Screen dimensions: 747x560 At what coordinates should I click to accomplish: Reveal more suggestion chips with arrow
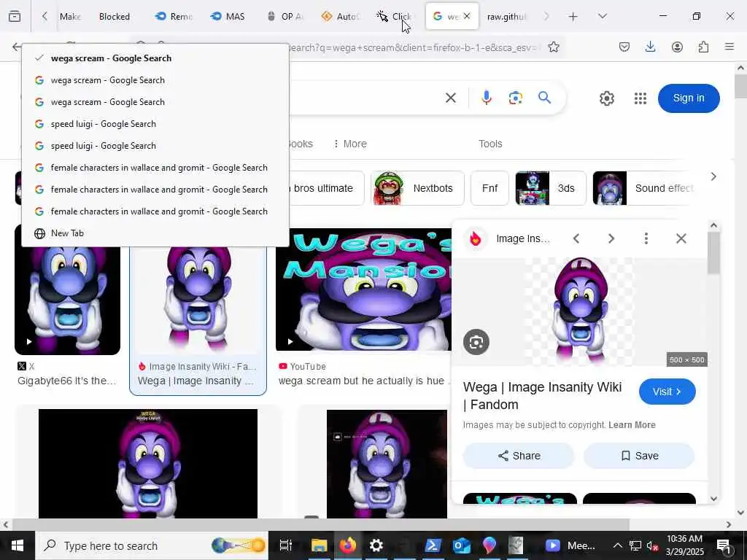(713, 176)
